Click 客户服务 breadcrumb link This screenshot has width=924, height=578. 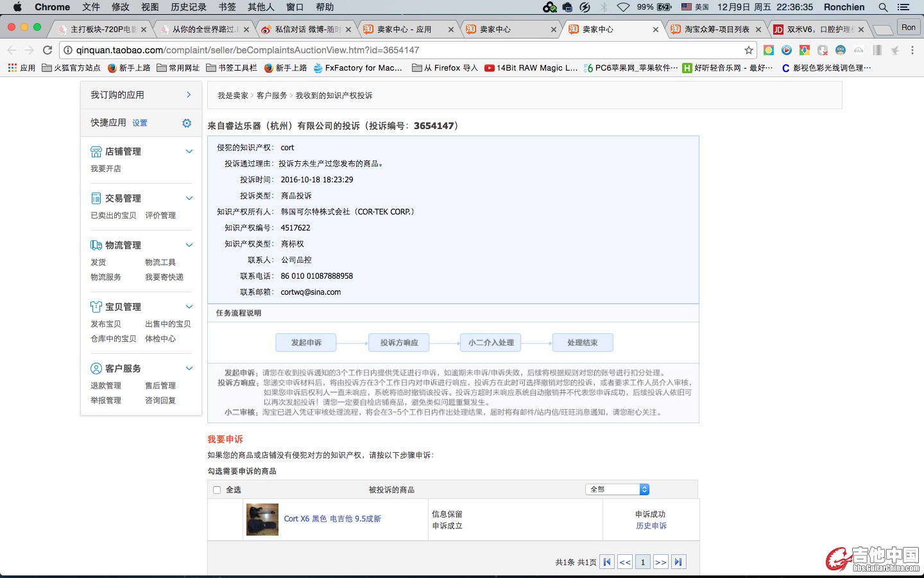[272, 96]
